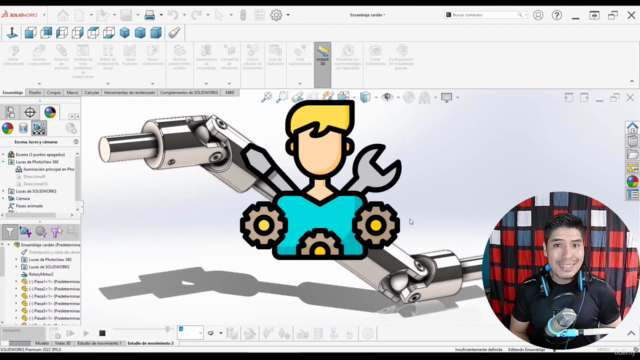Click the task pane appearances color ball

point(632,181)
